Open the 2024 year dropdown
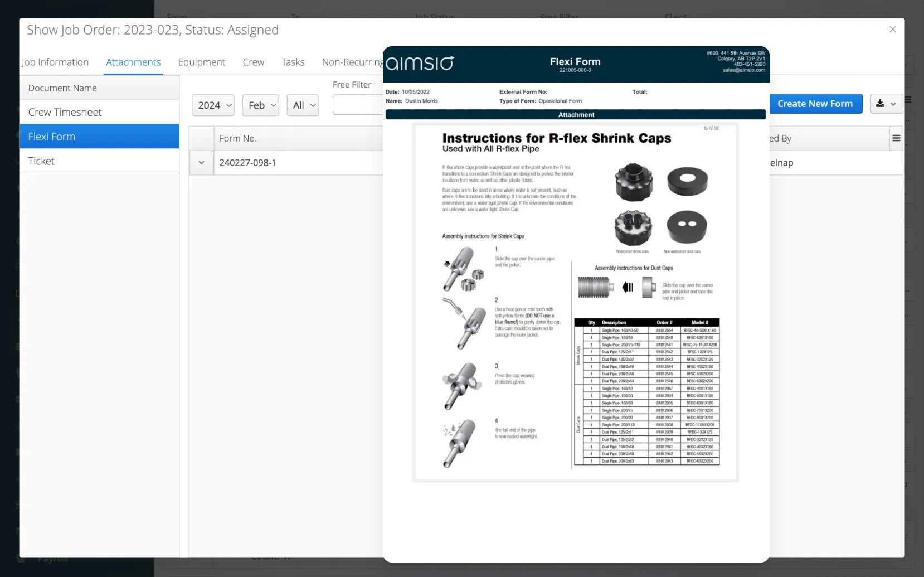Viewport: 924px width, 577px height. pyautogui.click(x=213, y=105)
